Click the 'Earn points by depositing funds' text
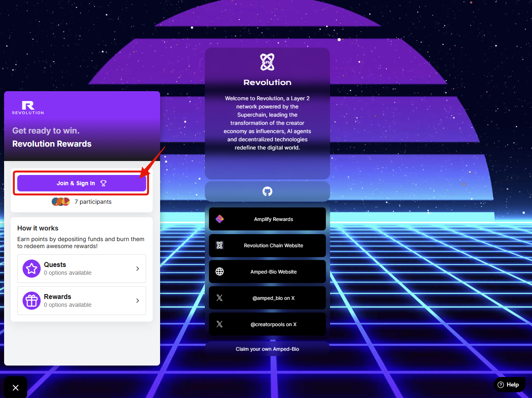Screen dimensions: 532x398 (x=81, y=242)
